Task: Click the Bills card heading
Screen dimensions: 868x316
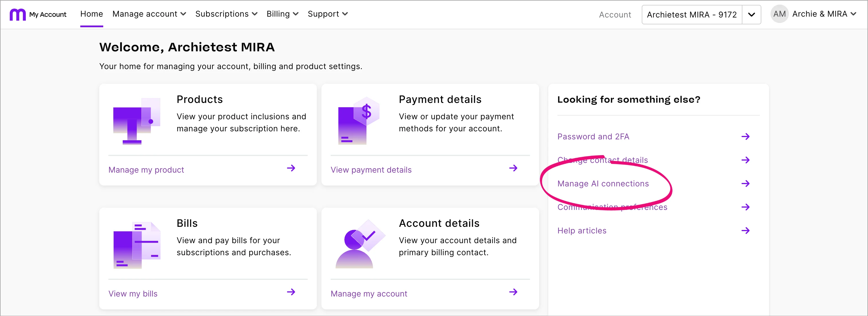Action: (187, 223)
